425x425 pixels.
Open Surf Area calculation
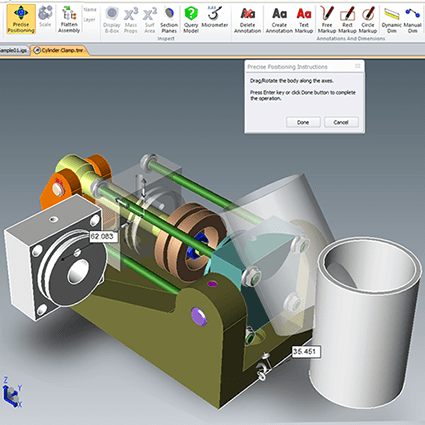(x=150, y=20)
